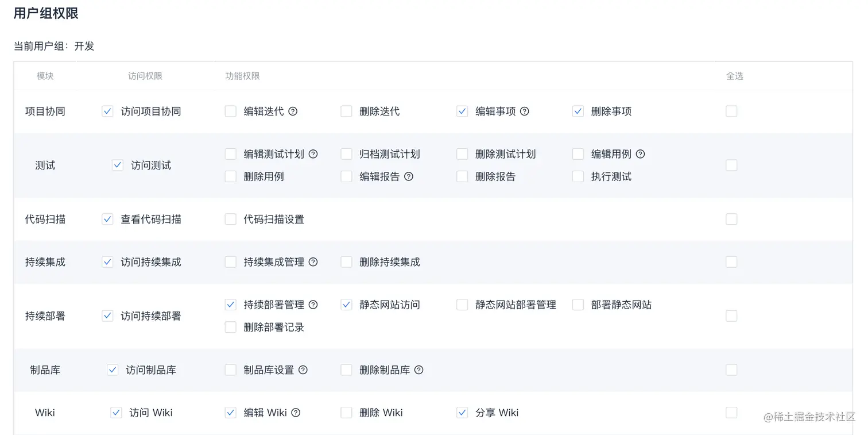
Task: Enable the 归档测试计划 checkbox
Action: [x=346, y=154]
